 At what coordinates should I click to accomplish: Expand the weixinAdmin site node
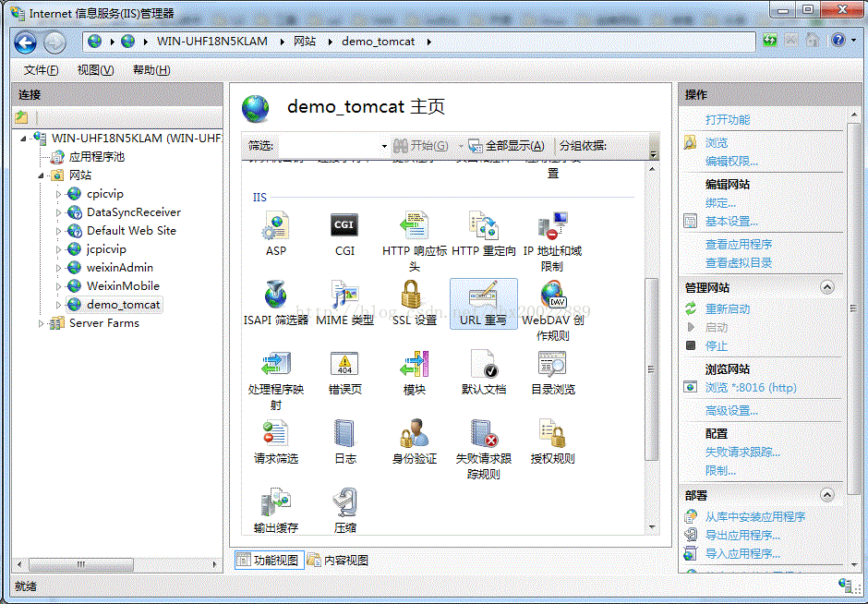pos(58,268)
